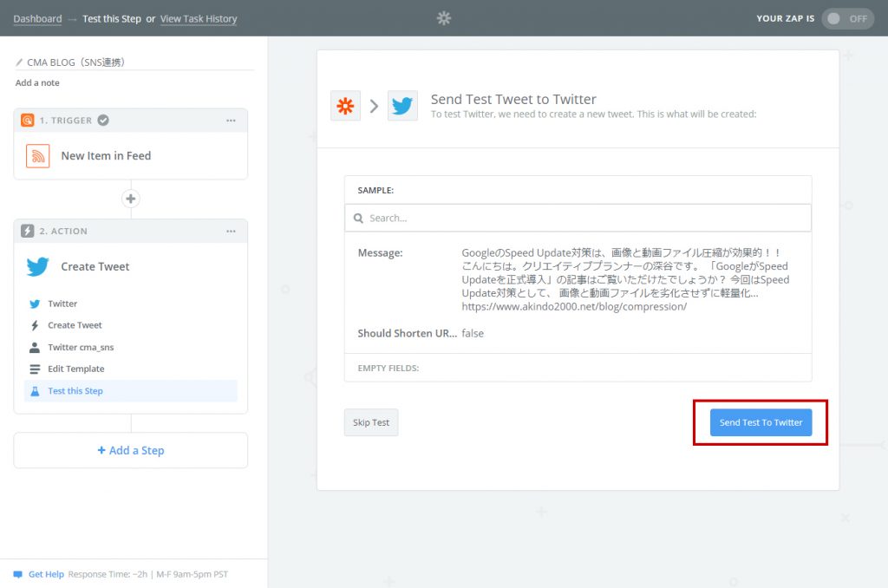Select the Test this Step item in the sidebar
The width and height of the screenshot is (888, 588).
tap(75, 391)
